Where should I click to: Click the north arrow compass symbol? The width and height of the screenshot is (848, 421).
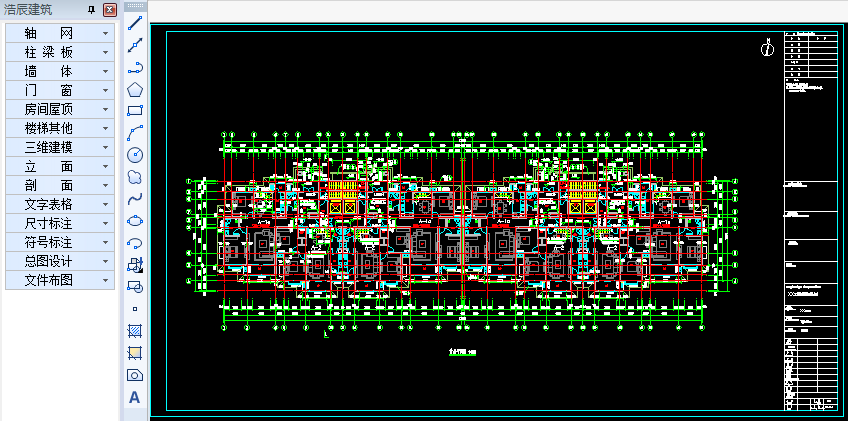(767, 48)
